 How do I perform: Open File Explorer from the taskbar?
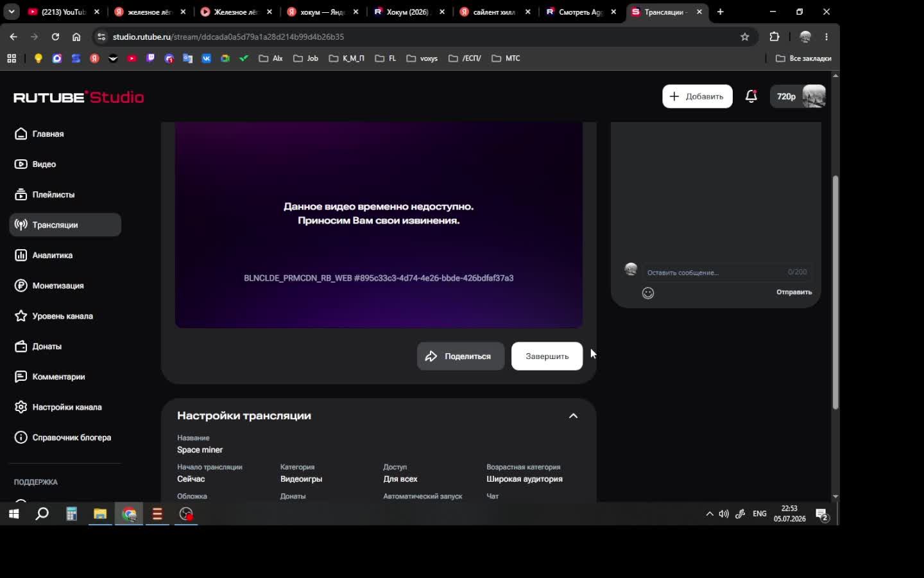100,514
